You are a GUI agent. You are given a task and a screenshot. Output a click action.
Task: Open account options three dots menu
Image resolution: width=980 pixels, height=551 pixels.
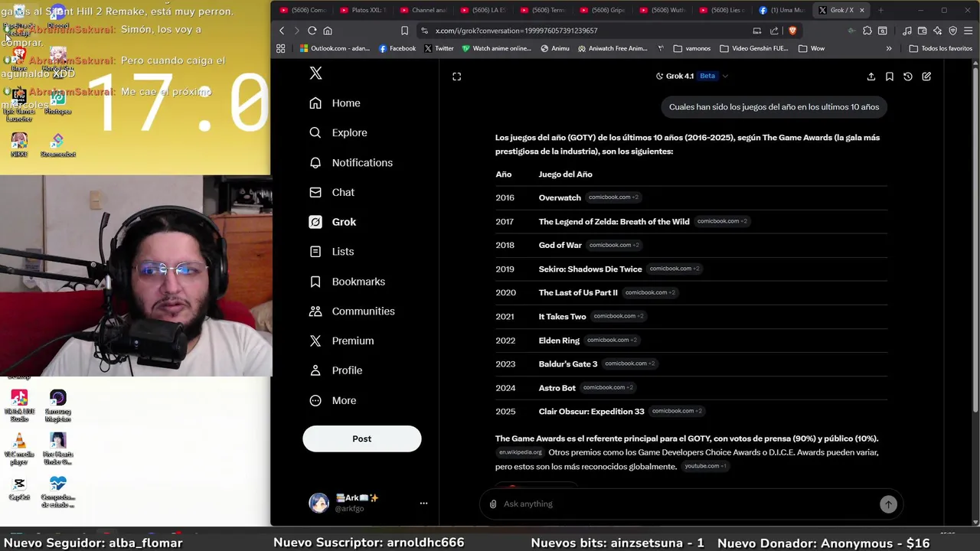(423, 504)
